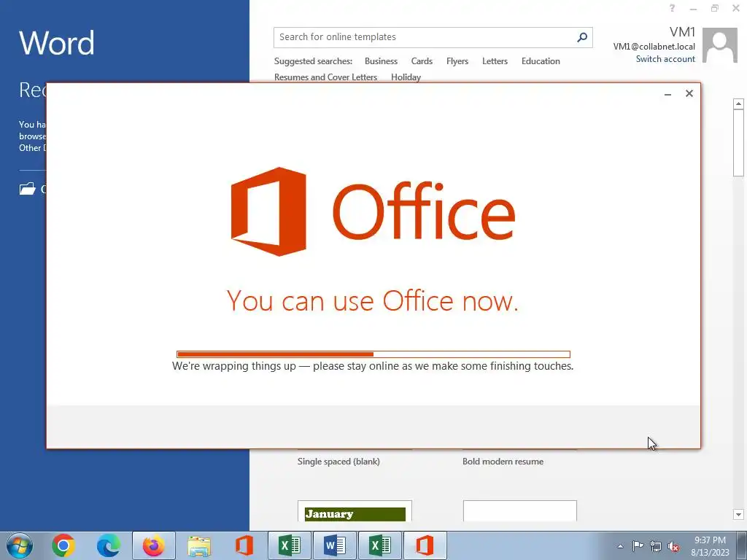This screenshot has height=560, width=747.
Task: Launch Microsoft Edge from the taskbar
Action: (x=109, y=545)
